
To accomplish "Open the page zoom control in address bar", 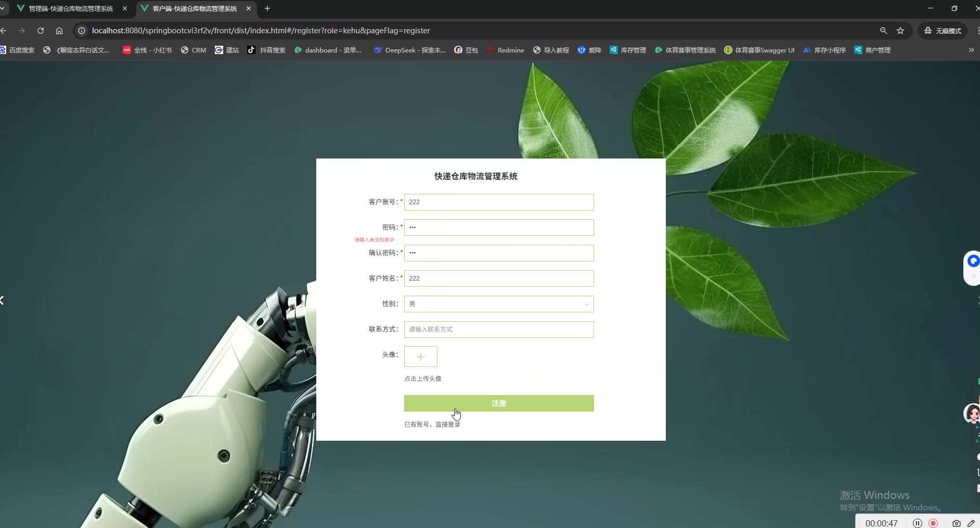I will (883, 31).
